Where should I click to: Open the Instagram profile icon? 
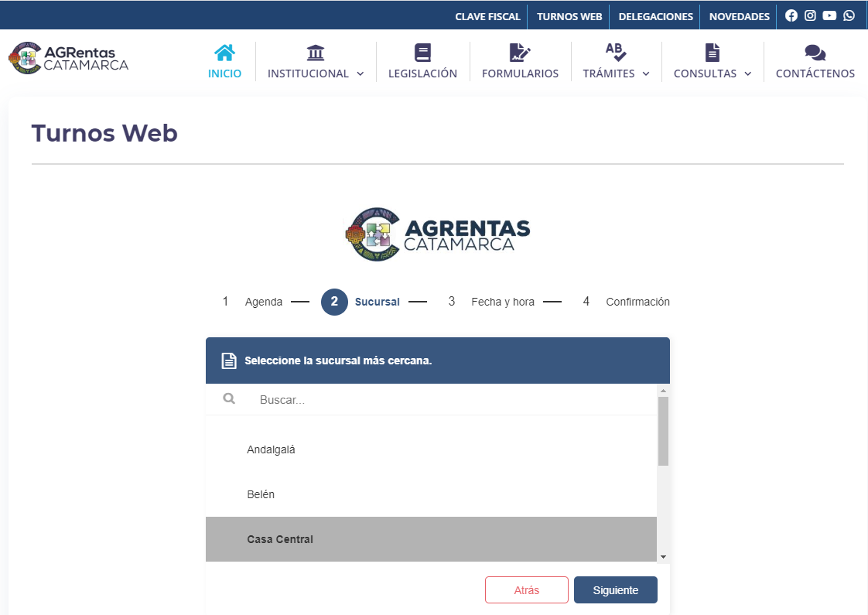tap(810, 15)
